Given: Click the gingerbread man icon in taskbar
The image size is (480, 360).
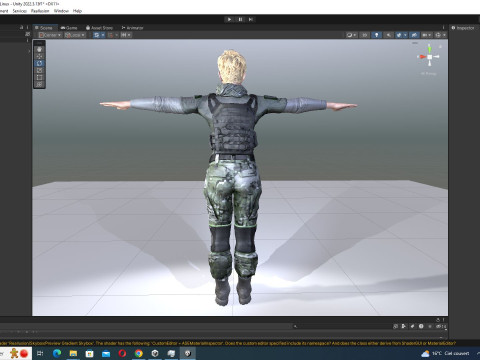Looking at the screenshot, I should (14, 353).
